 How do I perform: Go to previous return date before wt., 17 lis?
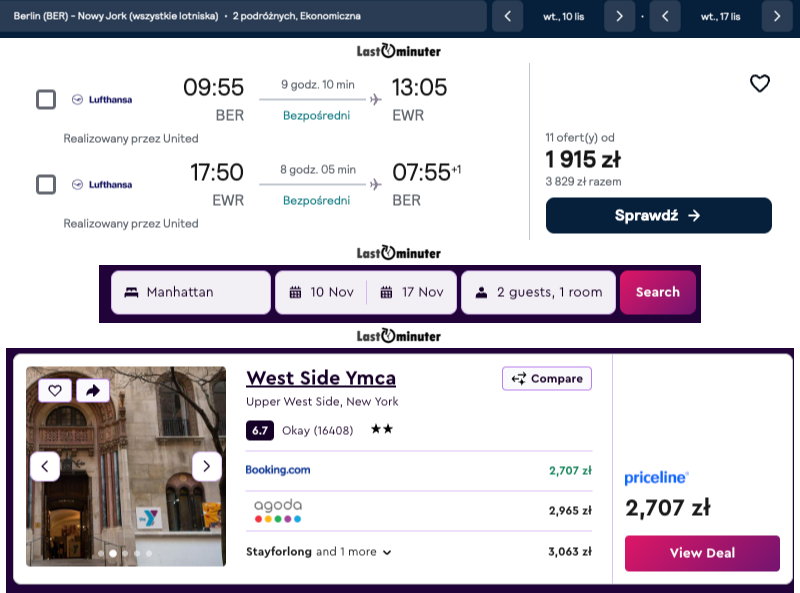(x=665, y=16)
